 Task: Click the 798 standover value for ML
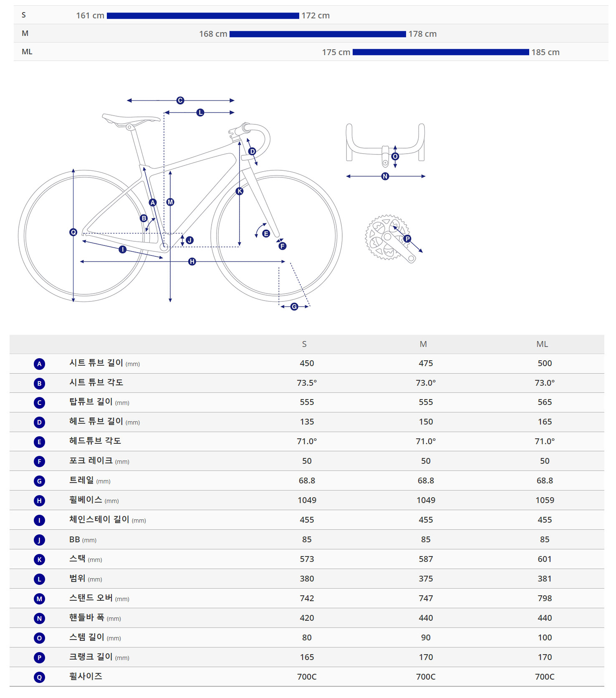(545, 599)
